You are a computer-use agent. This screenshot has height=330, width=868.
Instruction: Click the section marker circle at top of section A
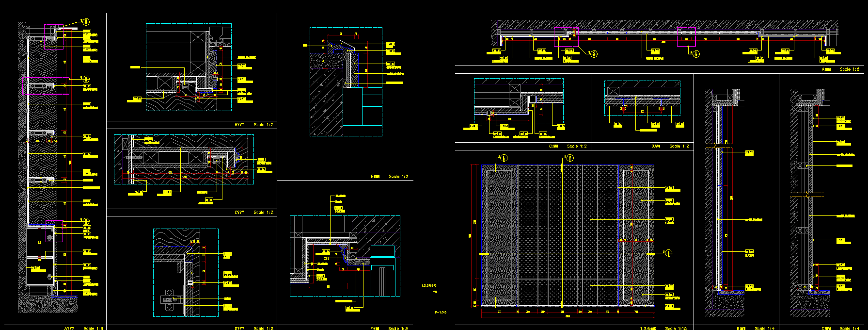[x=86, y=21]
